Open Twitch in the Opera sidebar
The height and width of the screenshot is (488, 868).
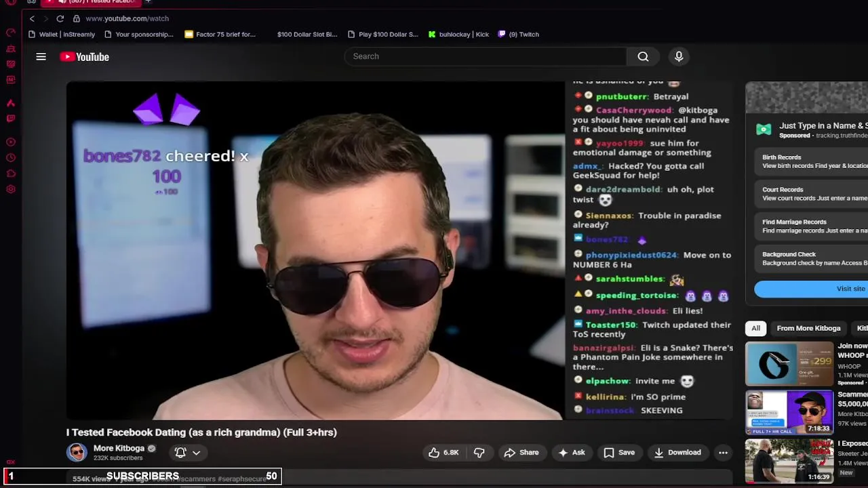11,119
